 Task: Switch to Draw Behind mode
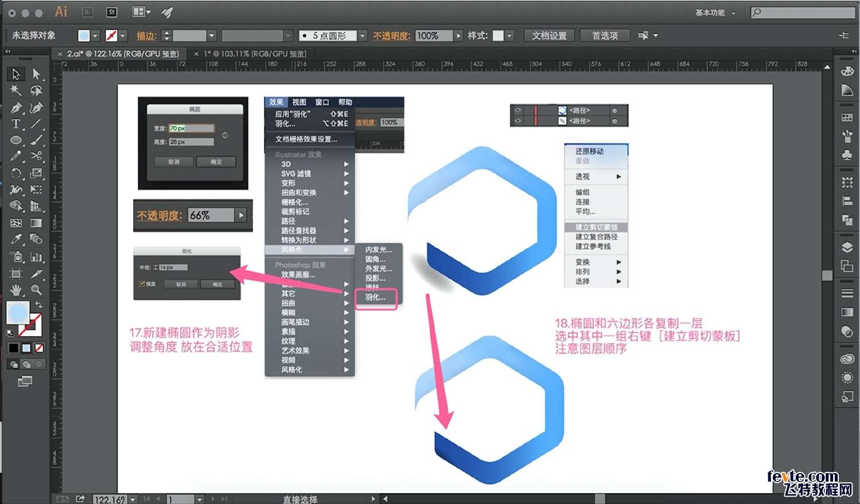tap(26, 364)
